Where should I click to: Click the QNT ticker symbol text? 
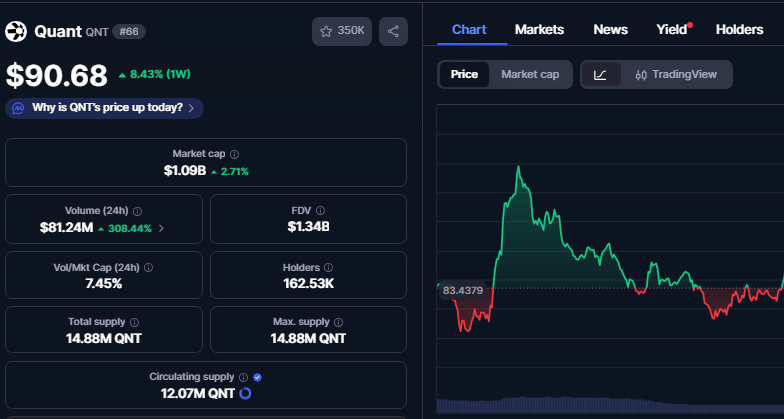coord(97,32)
